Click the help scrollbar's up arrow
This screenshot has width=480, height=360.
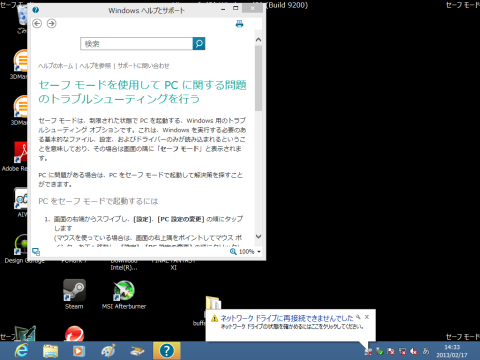258,40
